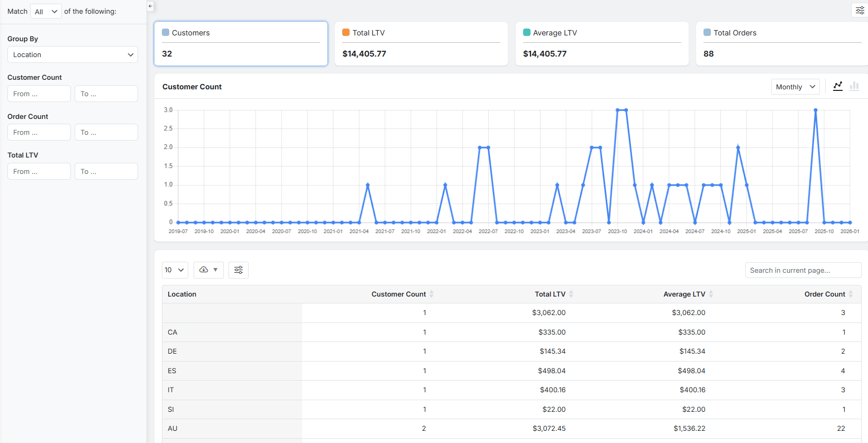Open table column settings icon

point(239,270)
